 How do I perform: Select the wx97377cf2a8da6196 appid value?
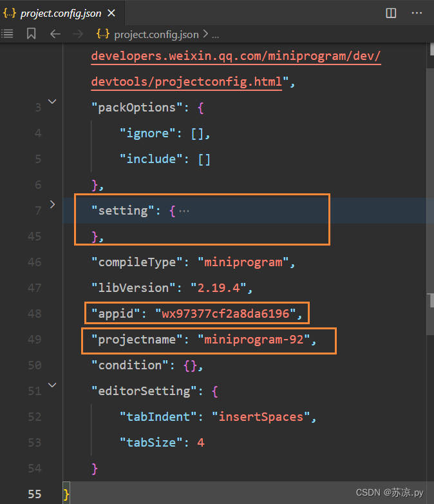pyautogui.click(x=225, y=314)
